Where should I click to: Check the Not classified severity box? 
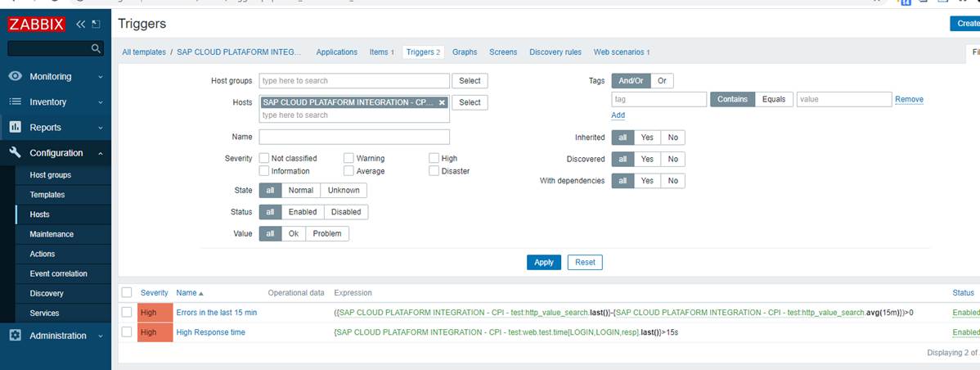tap(264, 159)
